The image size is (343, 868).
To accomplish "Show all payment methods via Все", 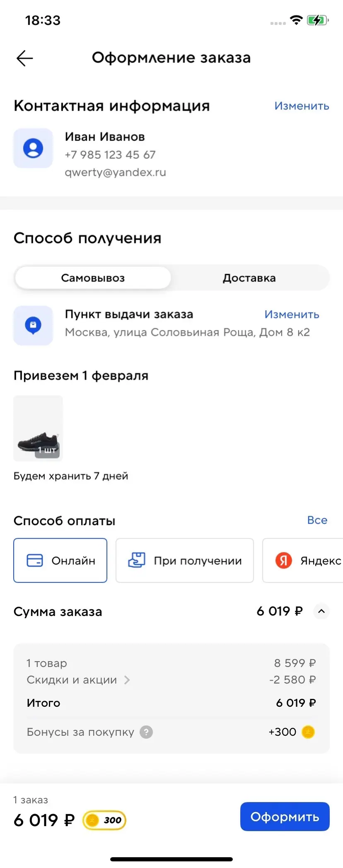I will pos(317,520).
